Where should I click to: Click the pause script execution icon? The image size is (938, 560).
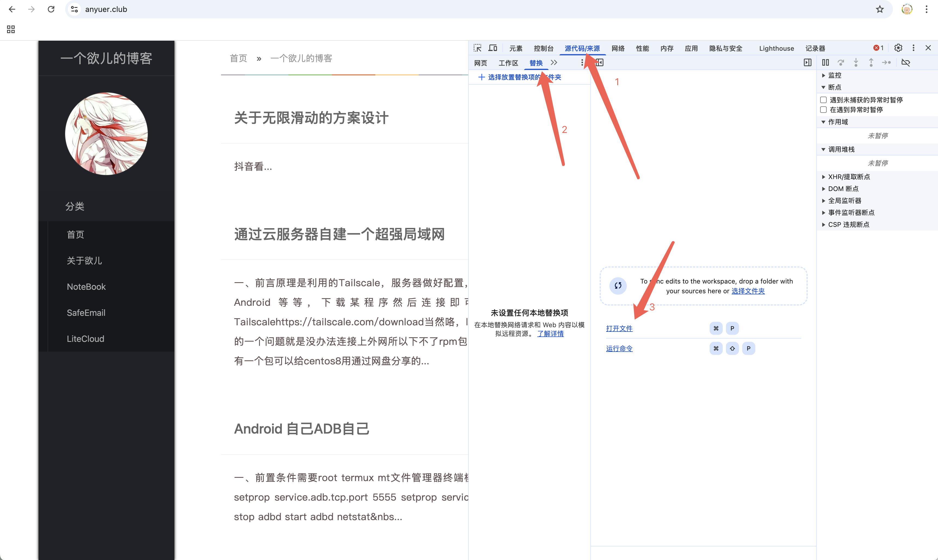826,63
